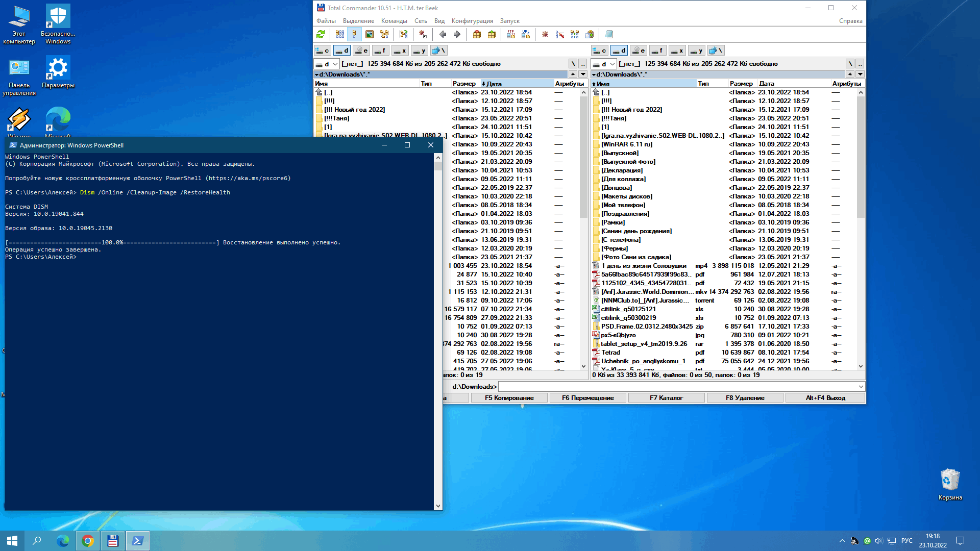Viewport: 980px width, 551px height.
Task: Click the PowerShell window vertical scrollbar
Action: click(438, 333)
